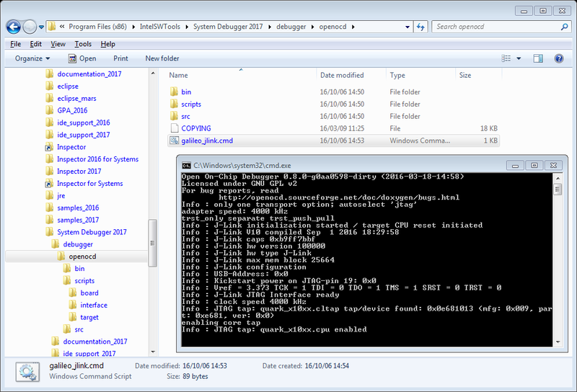This screenshot has width=577, height=392.
Task: Change your view icon in toolbar
Action: coord(506,58)
